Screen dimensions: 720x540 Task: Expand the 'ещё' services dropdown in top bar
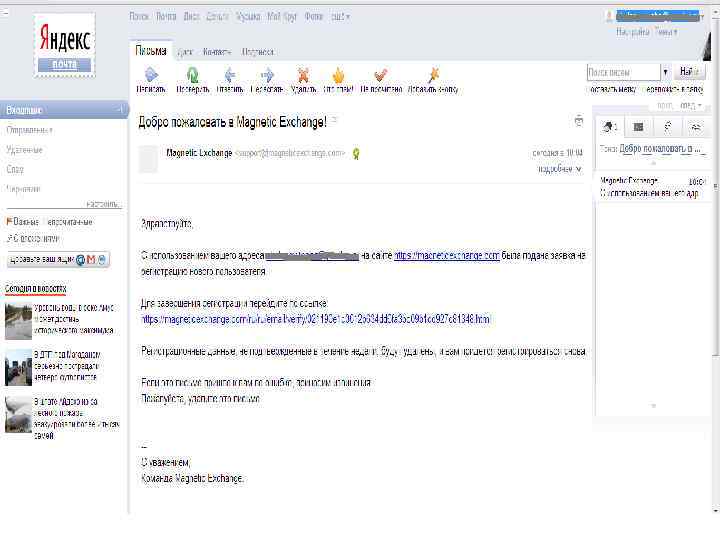tap(340, 17)
